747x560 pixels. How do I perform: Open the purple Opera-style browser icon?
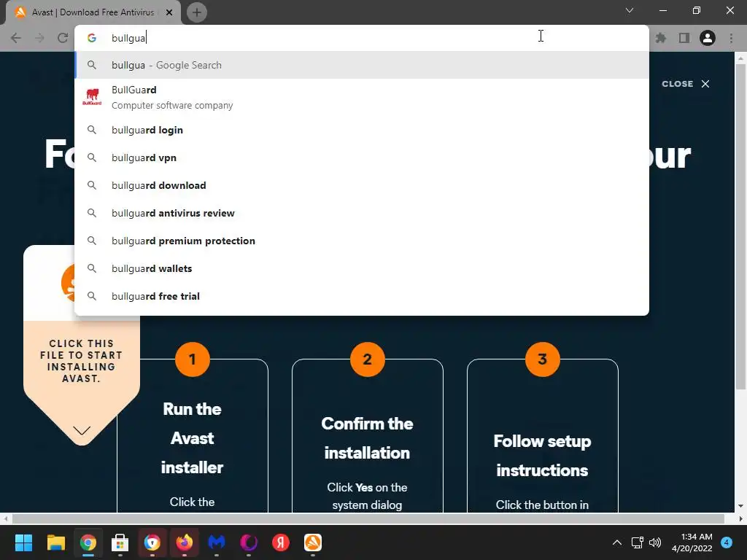pyautogui.click(x=249, y=542)
